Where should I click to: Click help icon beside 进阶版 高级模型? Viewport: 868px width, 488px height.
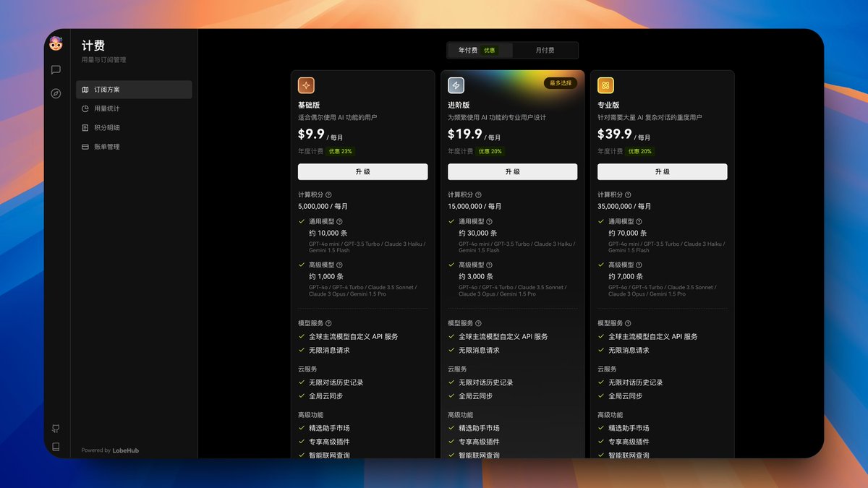click(x=489, y=265)
